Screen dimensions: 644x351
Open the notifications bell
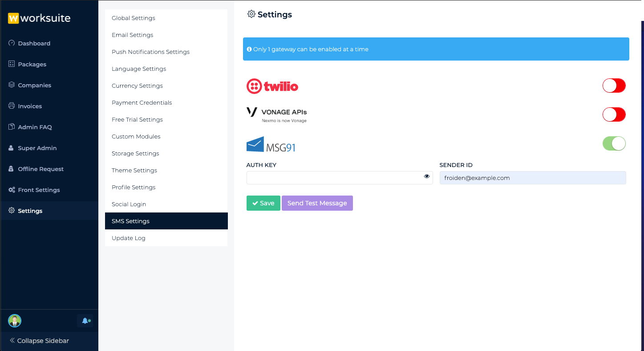pyautogui.click(x=85, y=321)
